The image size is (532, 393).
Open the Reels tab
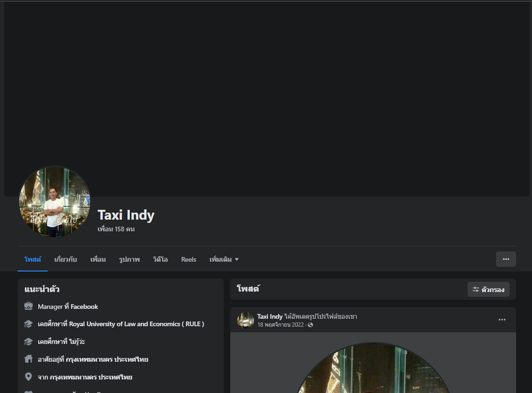point(189,259)
